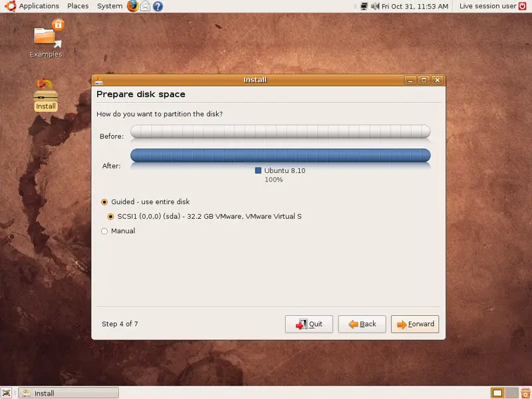This screenshot has height=399, width=532.
Task: Select the active workspace switcher box
Action: coord(497,393)
